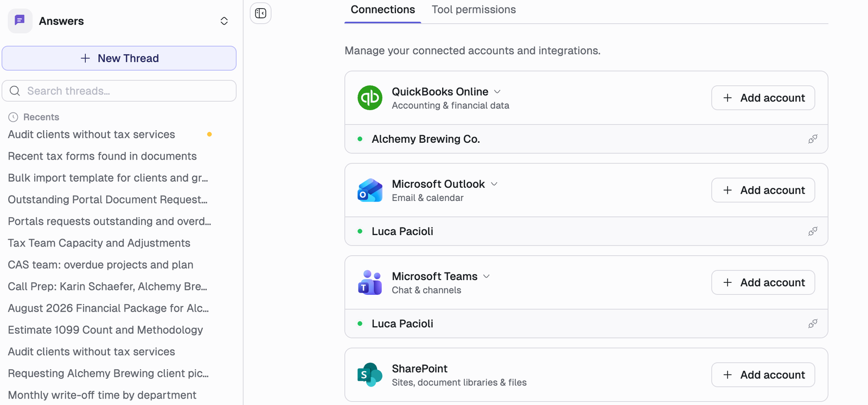Click the QuickBooks Online logo

370,98
